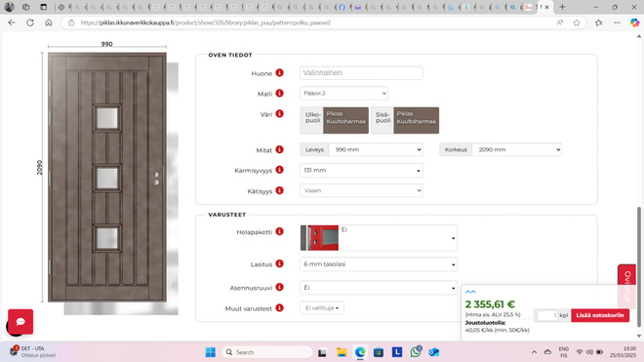Toggle read aloud icon in address bar
Image resolution: width=644 pixels, height=362 pixels.
tap(560, 22)
